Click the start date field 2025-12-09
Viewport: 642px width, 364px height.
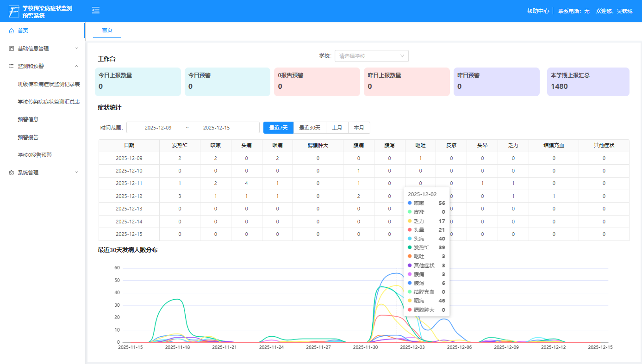pos(158,128)
